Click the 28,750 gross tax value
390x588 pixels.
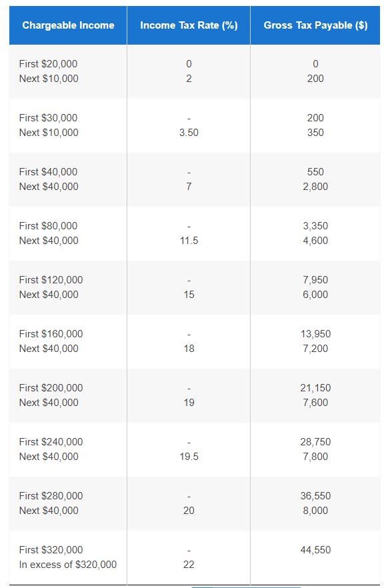(315, 442)
